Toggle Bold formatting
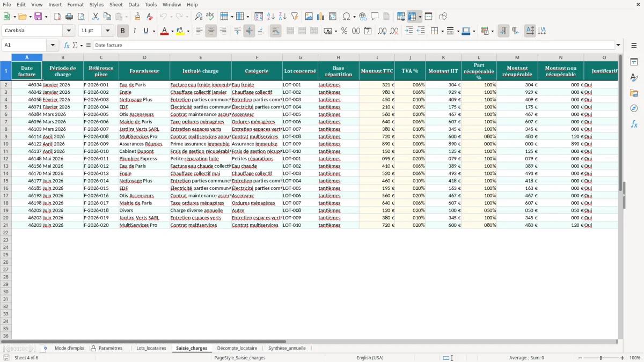Image resolution: width=644 pixels, height=362 pixels. pyautogui.click(x=122, y=31)
